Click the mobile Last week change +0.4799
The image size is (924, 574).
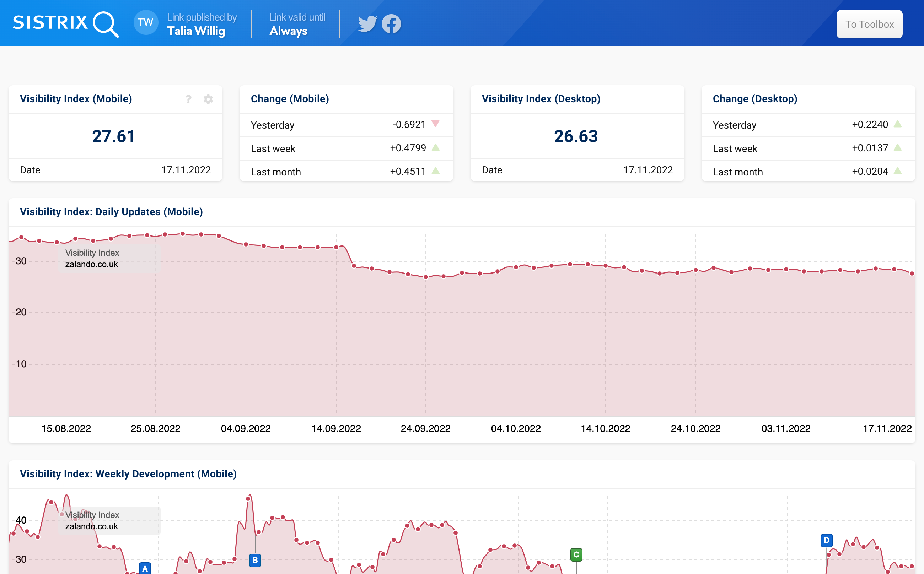pos(408,148)
